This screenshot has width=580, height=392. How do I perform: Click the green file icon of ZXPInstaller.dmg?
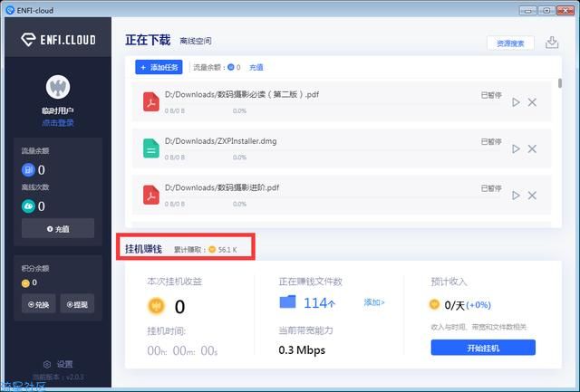click(151, 148)
